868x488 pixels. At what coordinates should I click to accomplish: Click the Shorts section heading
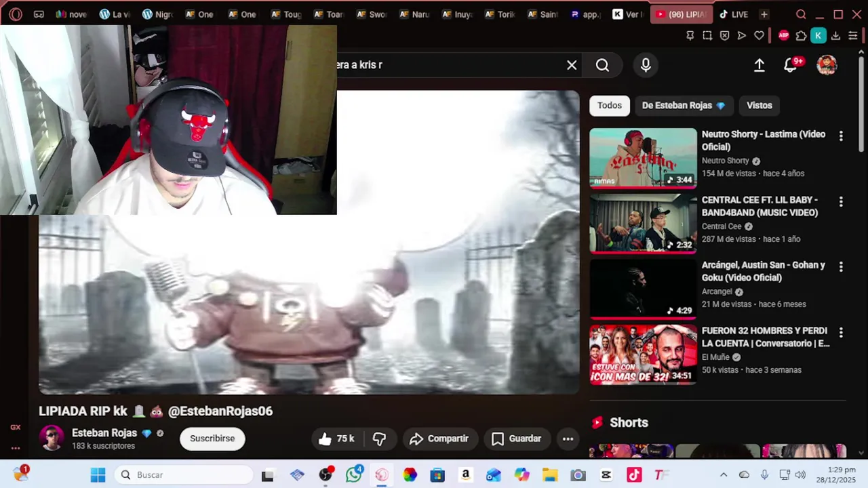coord(629,423)
